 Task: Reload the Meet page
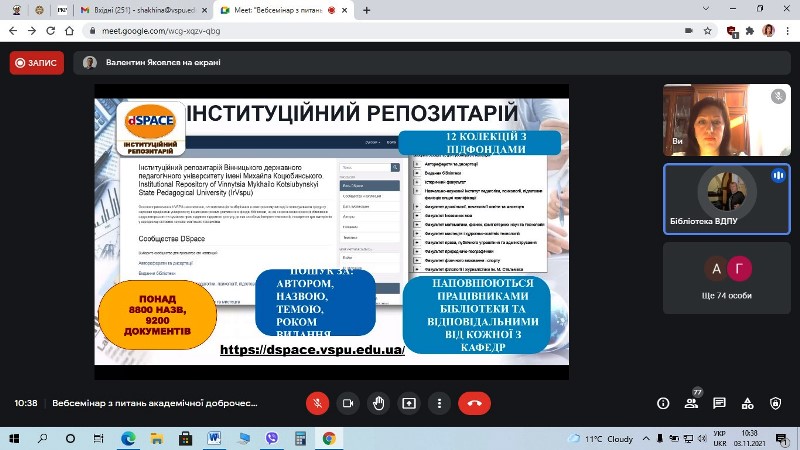pyautogui.click(x=51, y=31)
